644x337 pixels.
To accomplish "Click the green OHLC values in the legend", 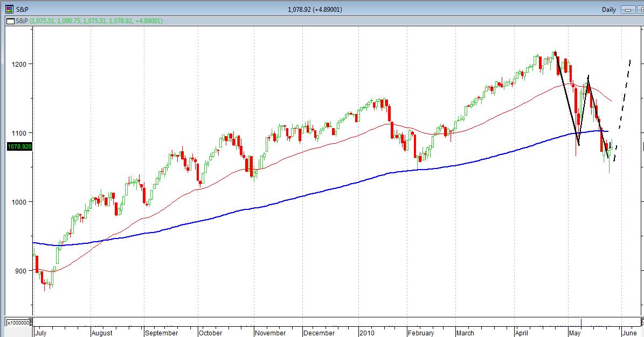I will [96, 21].
